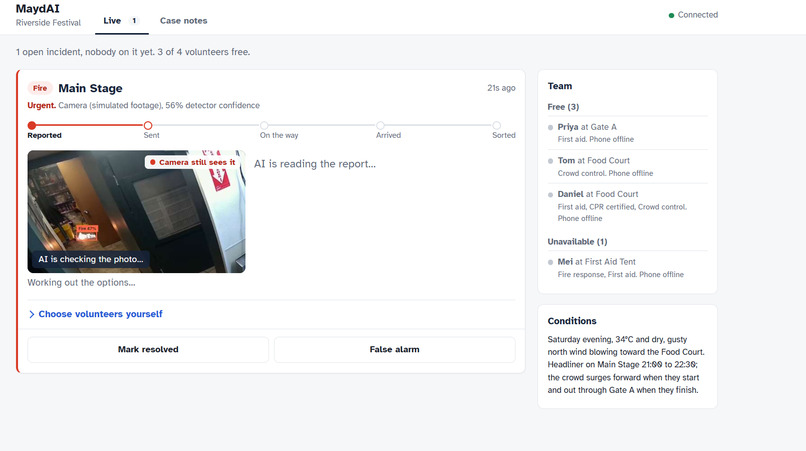Viewport: 806px width, 451px height.
Task: Click the Unavailable (1) section heading
Action: (577, 241)
